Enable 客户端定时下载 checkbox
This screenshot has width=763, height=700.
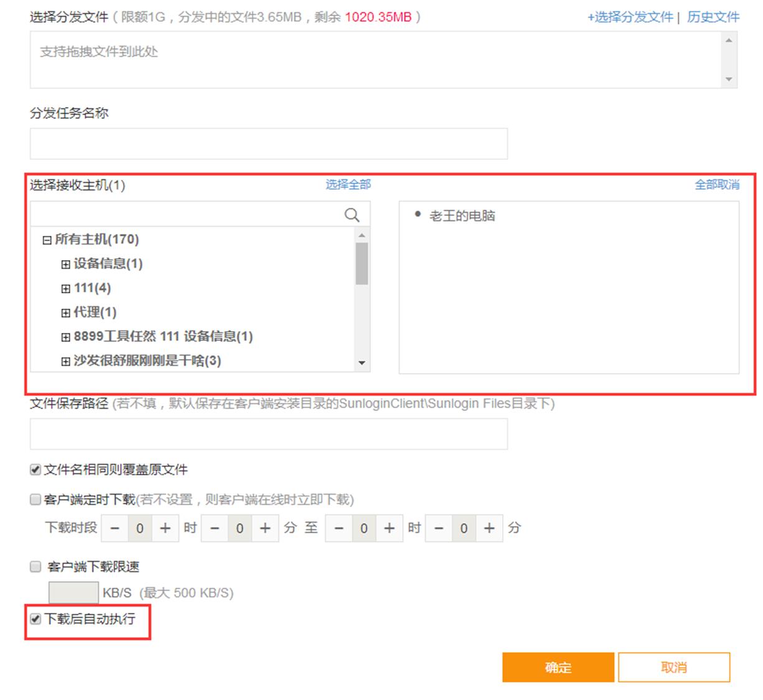[x=35, y=499]
